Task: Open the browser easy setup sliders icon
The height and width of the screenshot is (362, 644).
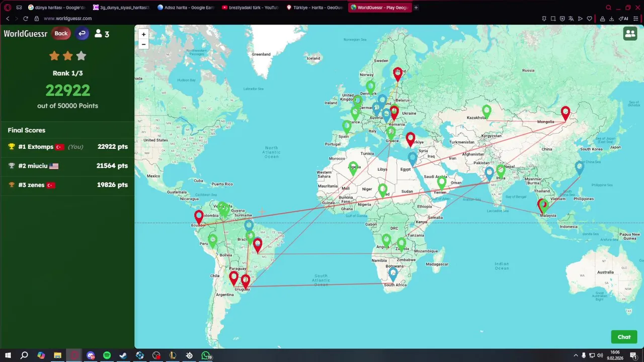Action: coord(635,19)
